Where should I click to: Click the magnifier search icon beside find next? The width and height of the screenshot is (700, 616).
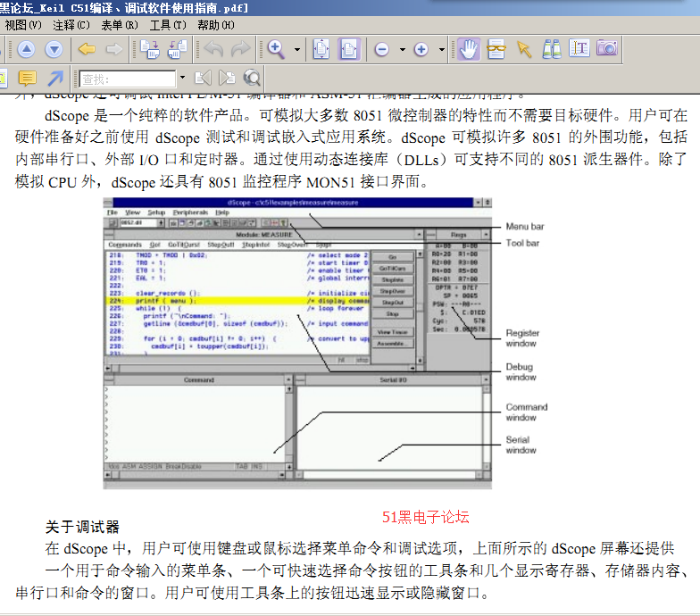pos(252,79)
